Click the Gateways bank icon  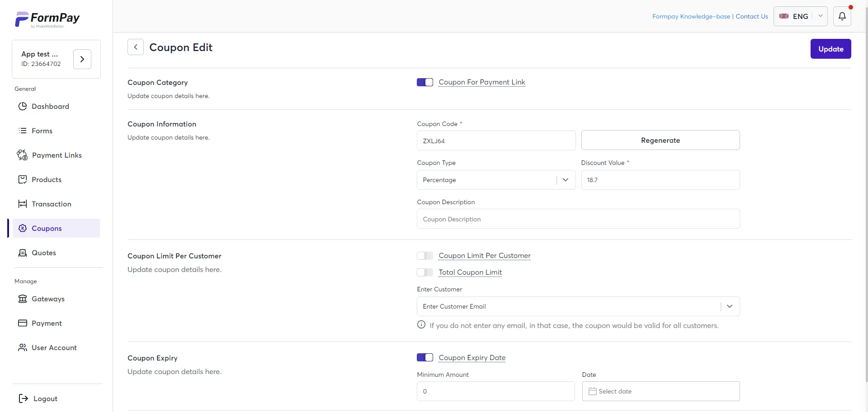point(23,299)
